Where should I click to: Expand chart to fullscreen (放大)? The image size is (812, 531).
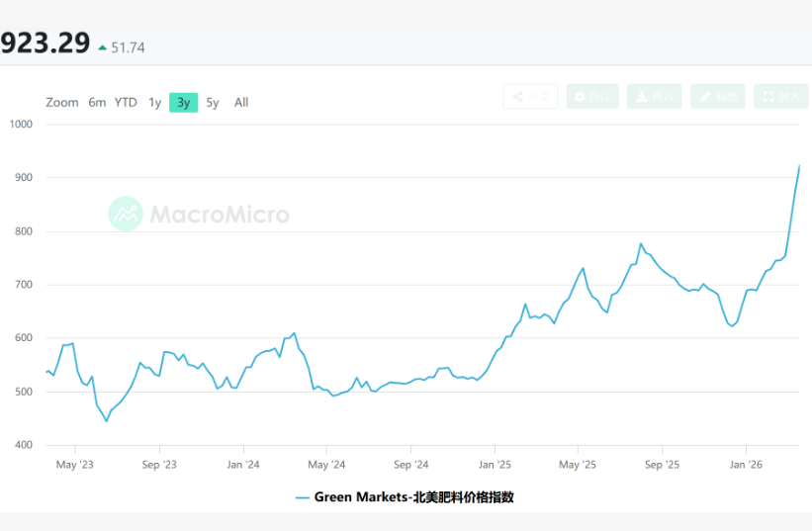[x=780, y=96]
